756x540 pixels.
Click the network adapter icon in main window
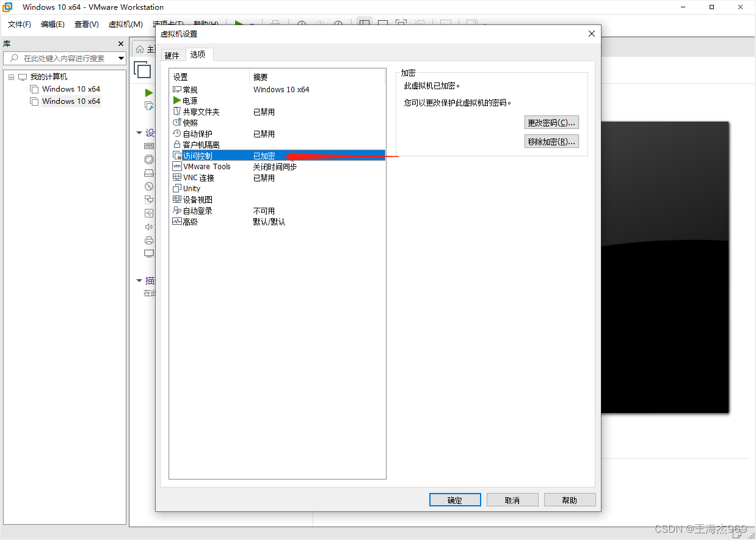pyautogui.click(x=149, y=200)
